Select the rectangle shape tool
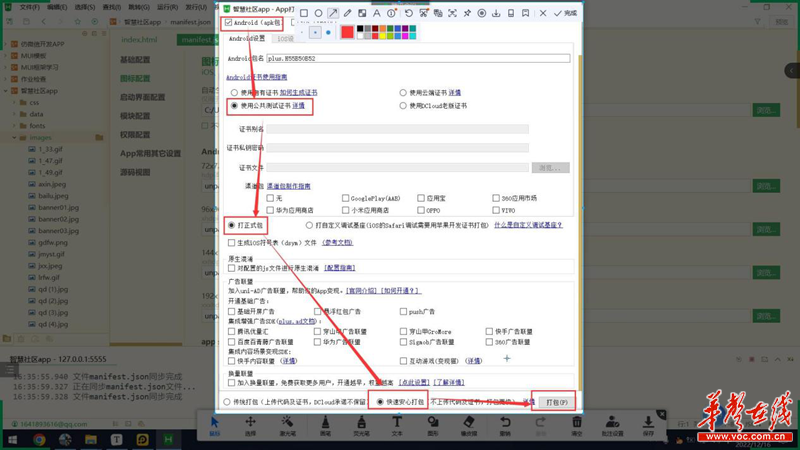 point(304,13)
